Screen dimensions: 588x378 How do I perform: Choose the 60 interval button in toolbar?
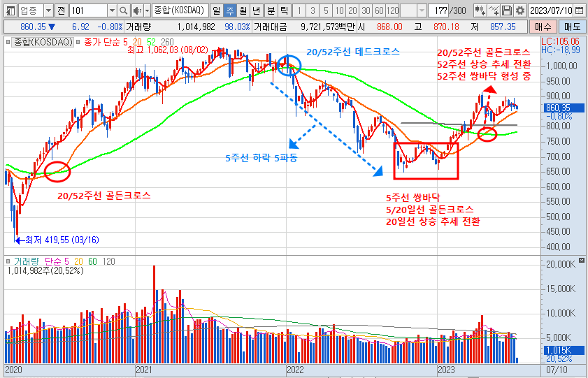coord(380,10)
